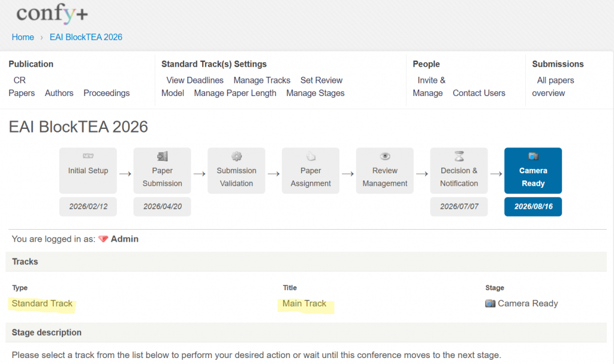Click the Initial Setup stage icon
Viewport: 614px width, 364px height.
pyautogui.click(x=88, y=156)
